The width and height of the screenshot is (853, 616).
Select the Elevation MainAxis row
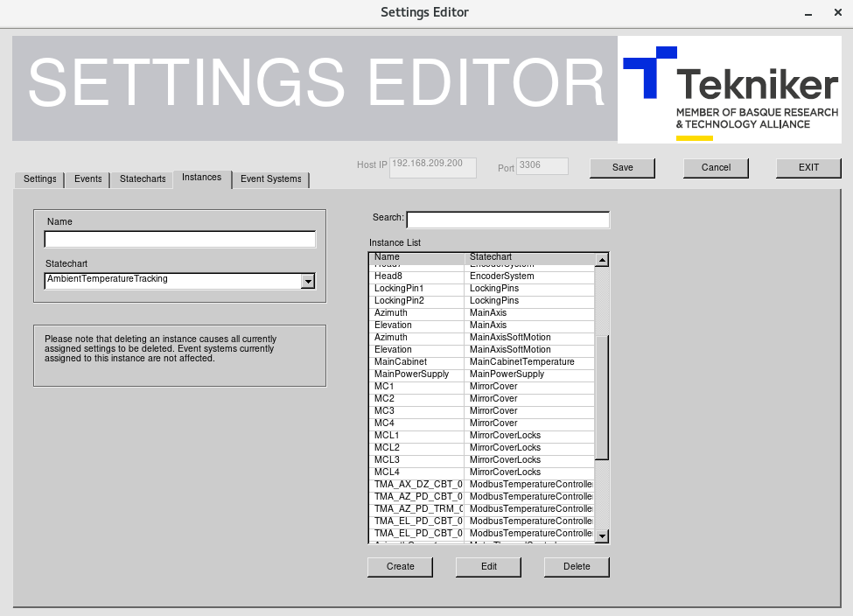click(x=482, y=325)
